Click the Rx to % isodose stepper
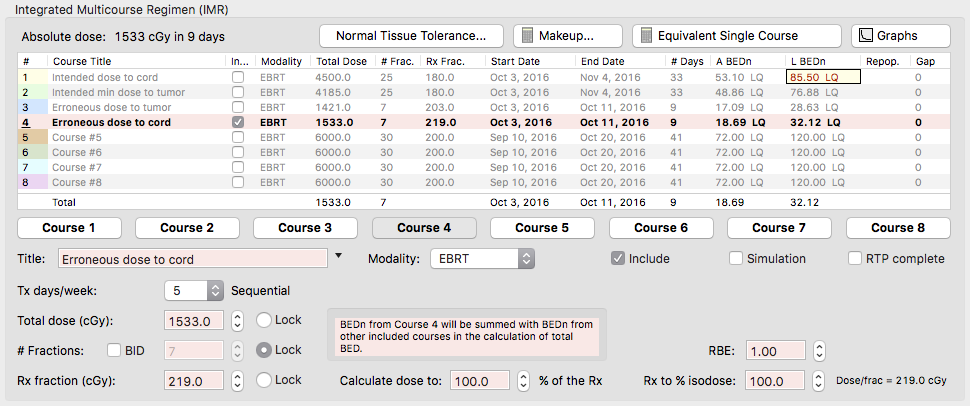 [x=819, y=381]
